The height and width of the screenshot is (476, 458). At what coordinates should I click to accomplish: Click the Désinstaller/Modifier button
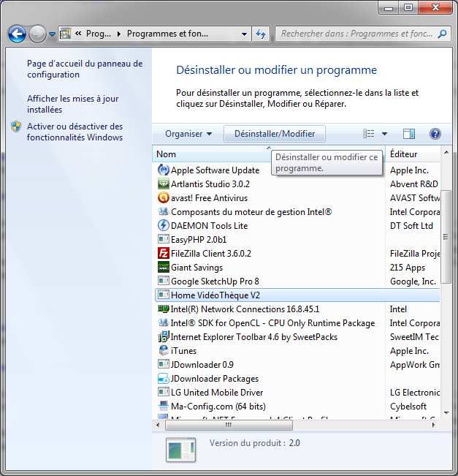275,134
